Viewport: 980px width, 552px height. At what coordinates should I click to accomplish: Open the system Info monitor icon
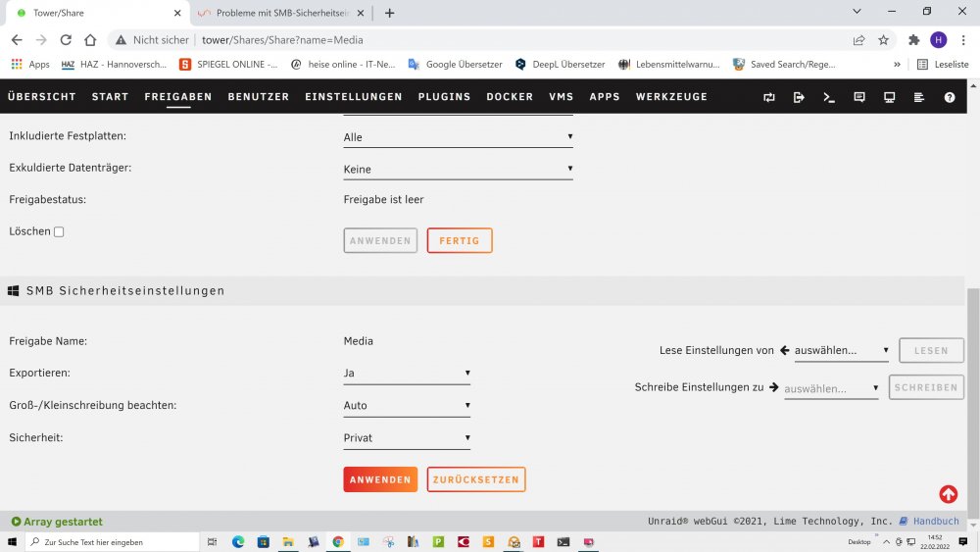click(890, 97)
